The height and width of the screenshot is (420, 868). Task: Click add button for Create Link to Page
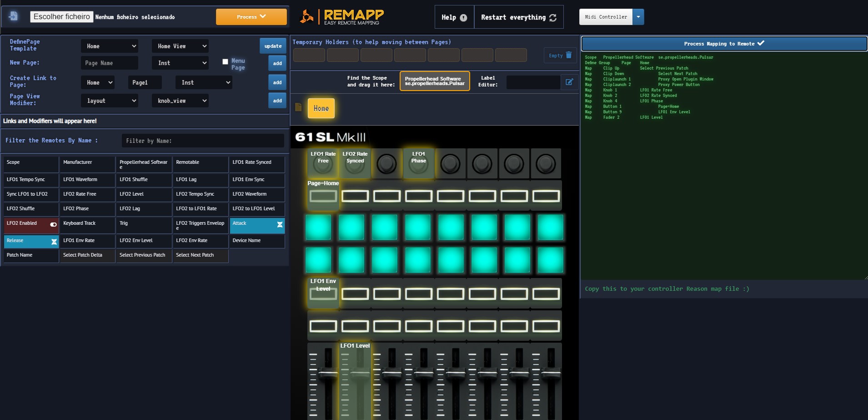click(277, 82)
